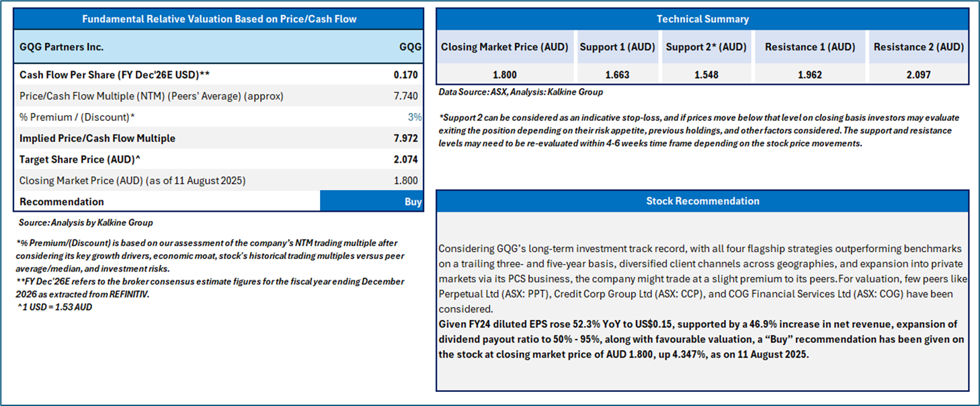The image size is (980, 406).
Task: Click the Cash Flow Per Share value 0.170
Action: (405, 75)
